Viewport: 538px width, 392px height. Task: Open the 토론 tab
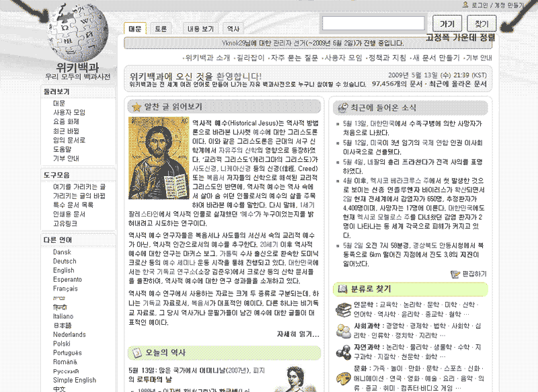click(x=161, y=29)
